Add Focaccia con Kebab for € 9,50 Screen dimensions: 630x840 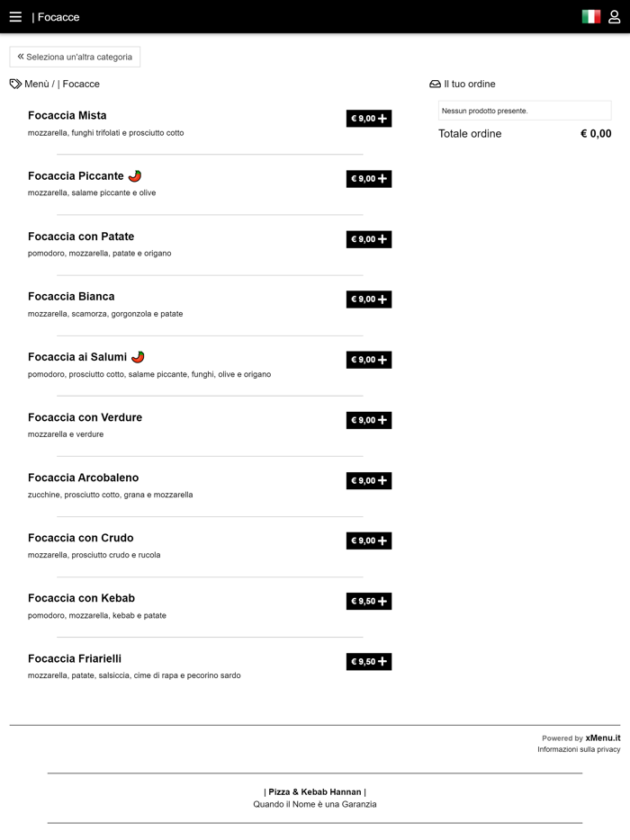pyautogui.click(x=369, y=601)
